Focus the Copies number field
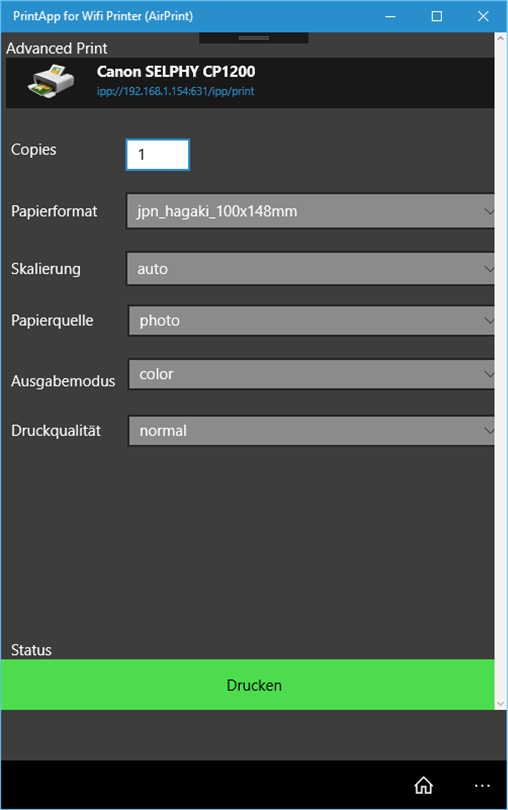This screenshot has width=508, height=810. 158,154
